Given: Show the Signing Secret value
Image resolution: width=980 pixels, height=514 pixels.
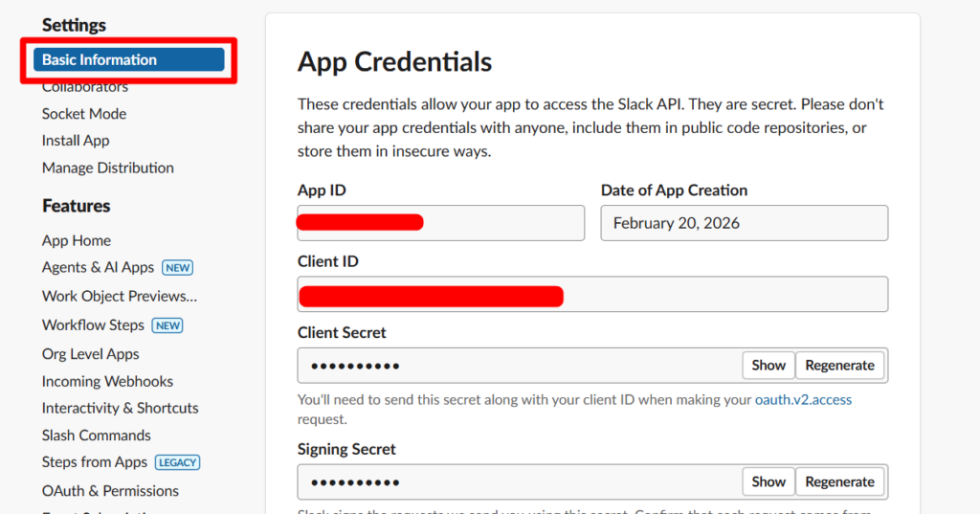Looking at the screenshot, I should coord(768,481).
